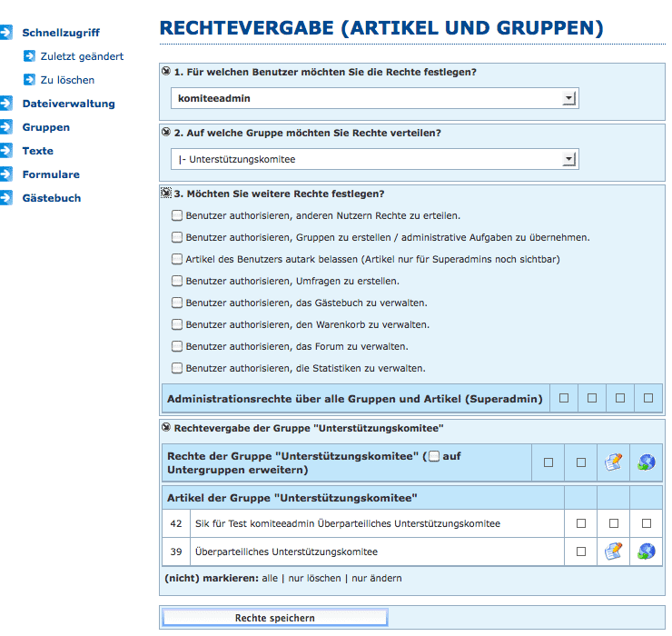This screenshot has width=672, height=636.
Task: Click the 'Rechte speichern' button
Action: (274, 618)
